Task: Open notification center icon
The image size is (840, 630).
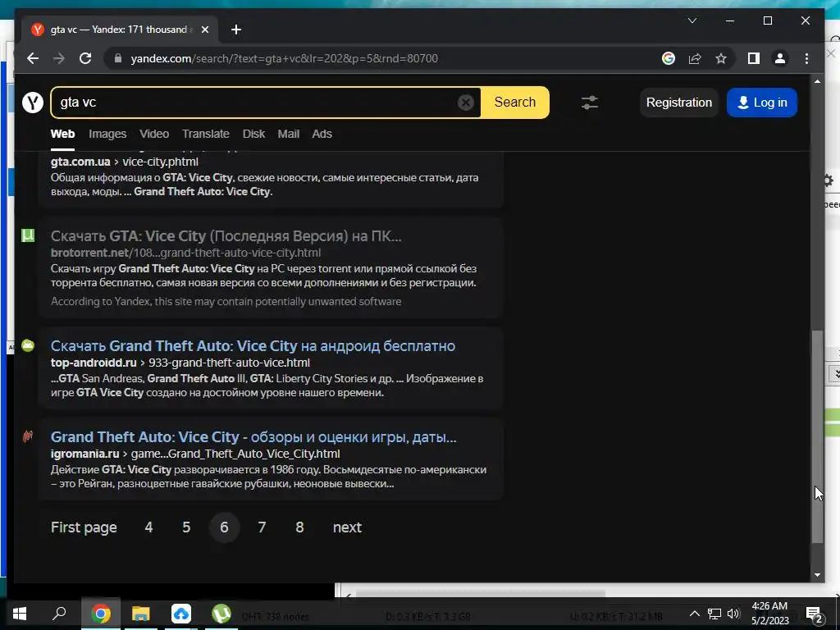Action: (815, 614)
